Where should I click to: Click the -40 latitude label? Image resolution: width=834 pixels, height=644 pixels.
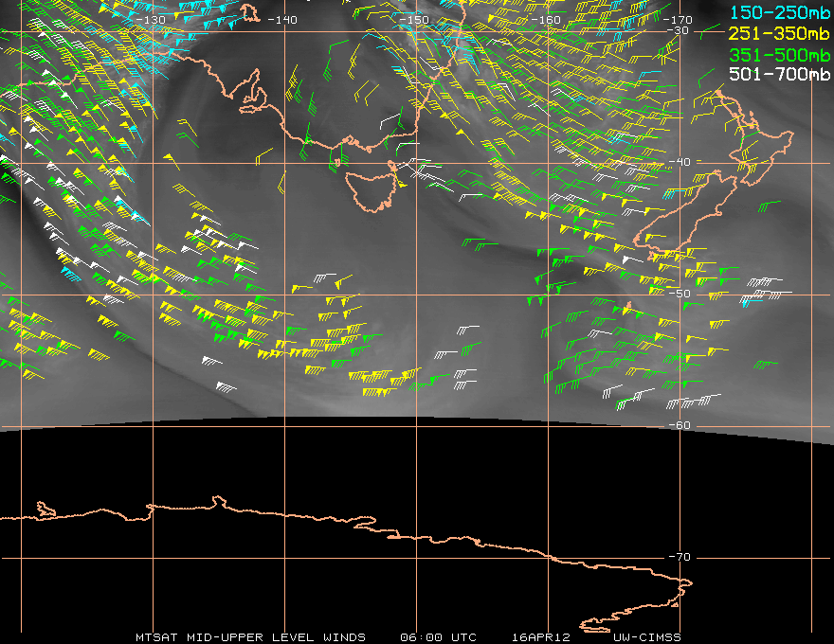click(680, 162)
